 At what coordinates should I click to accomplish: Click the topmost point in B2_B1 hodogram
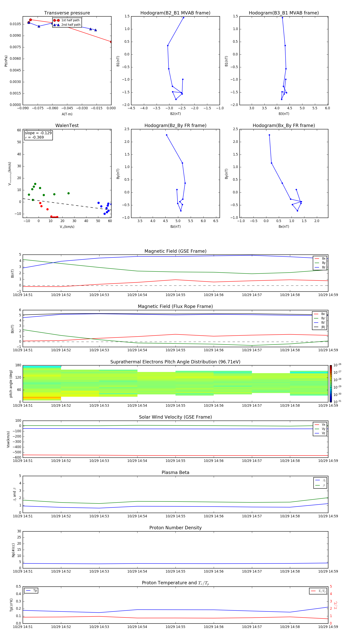[183, 18]
